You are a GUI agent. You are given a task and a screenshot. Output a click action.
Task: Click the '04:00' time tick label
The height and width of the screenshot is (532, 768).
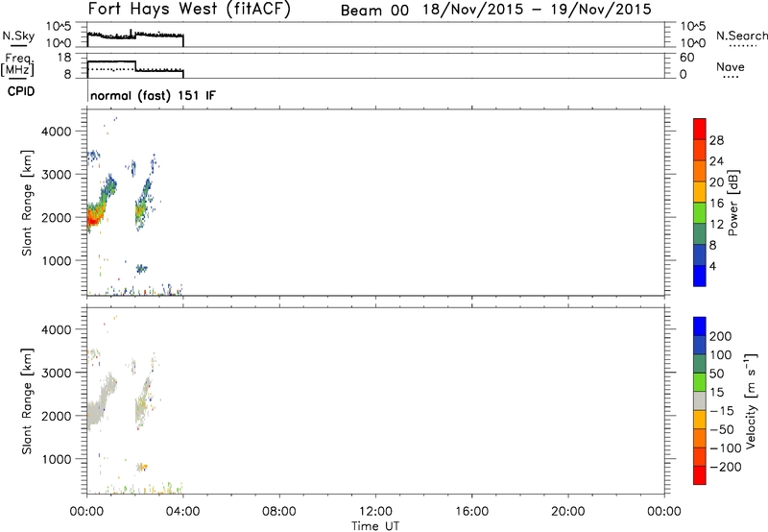pyautogui.click(x=182, y=512)
